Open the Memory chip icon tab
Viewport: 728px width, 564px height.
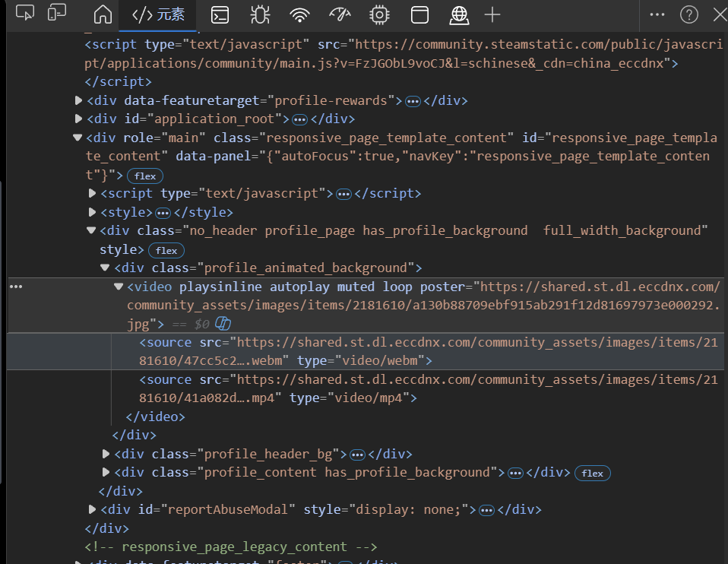(379, 15)
